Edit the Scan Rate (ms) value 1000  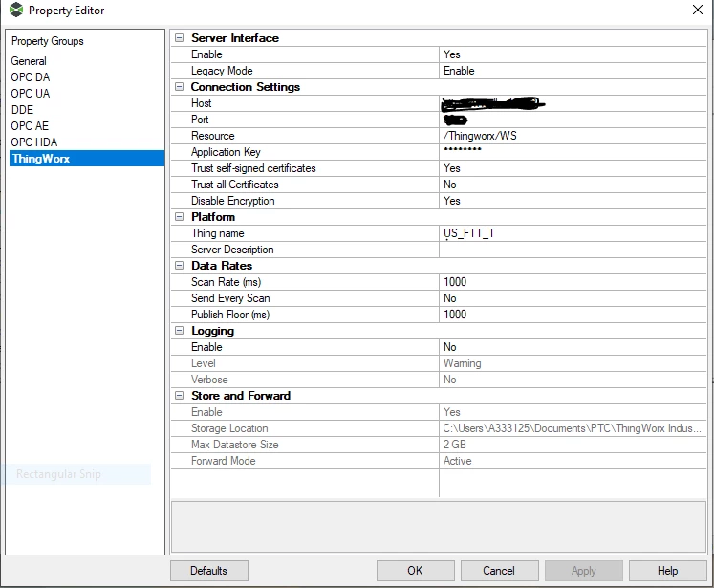pos(573,282)
